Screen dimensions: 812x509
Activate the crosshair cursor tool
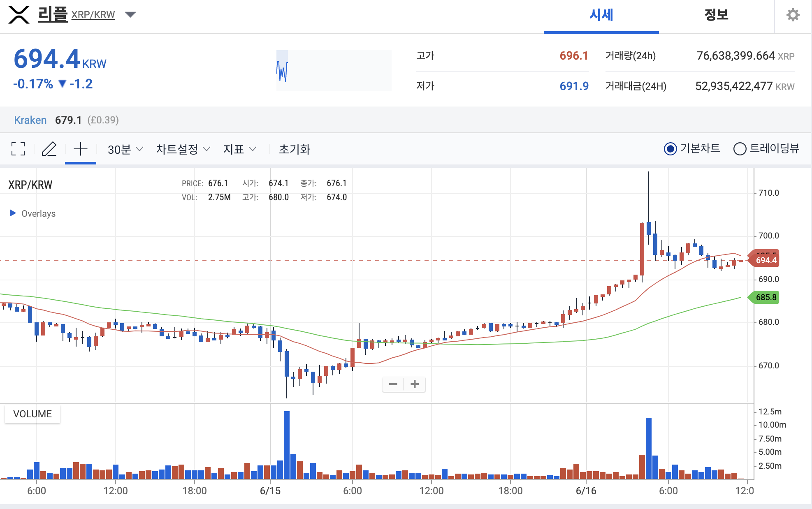pos(81,149)
